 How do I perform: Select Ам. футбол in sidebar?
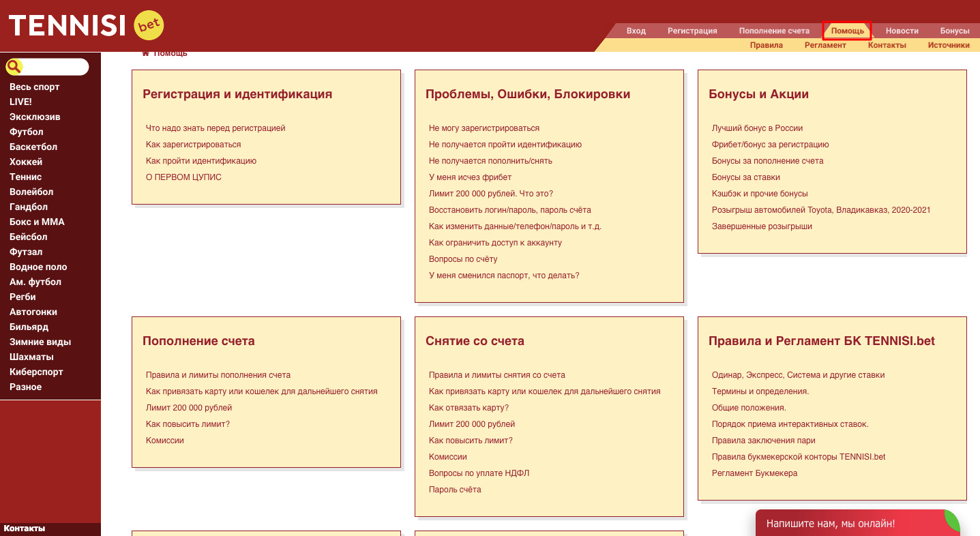coord(35,282)
